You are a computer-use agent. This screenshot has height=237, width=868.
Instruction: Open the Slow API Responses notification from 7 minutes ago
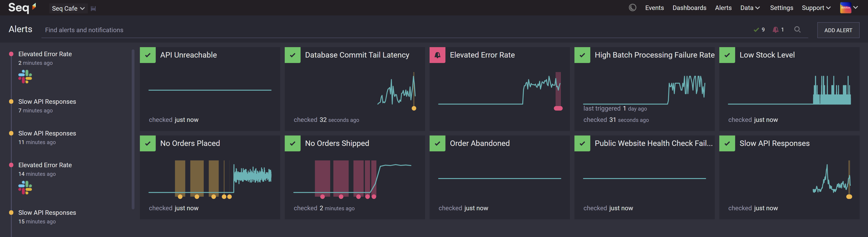pos(47,102)
